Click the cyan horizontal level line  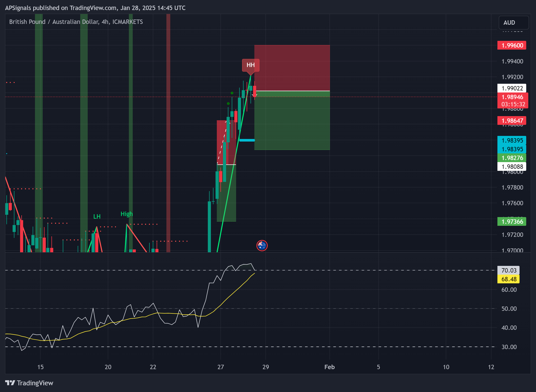pos(247,140)
